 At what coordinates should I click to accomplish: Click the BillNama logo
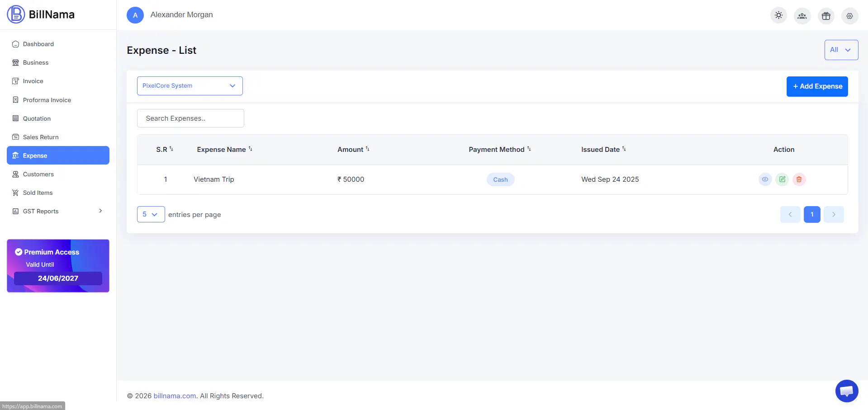[x=41, y=14]
